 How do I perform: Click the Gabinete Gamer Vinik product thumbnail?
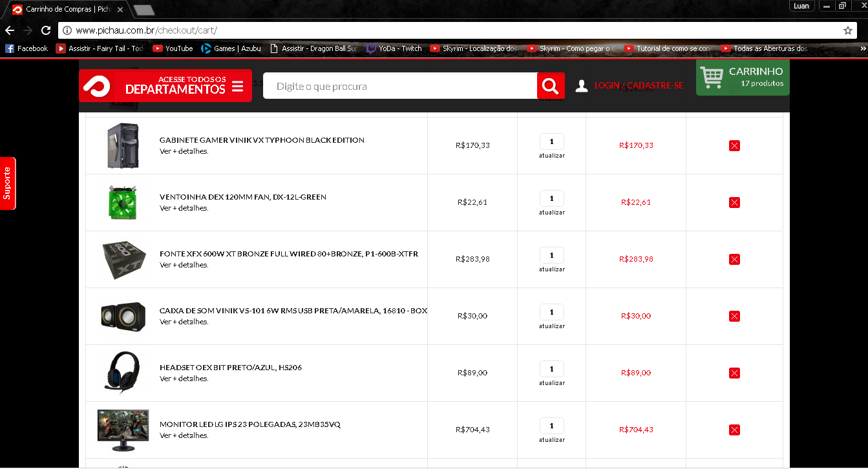123,145
